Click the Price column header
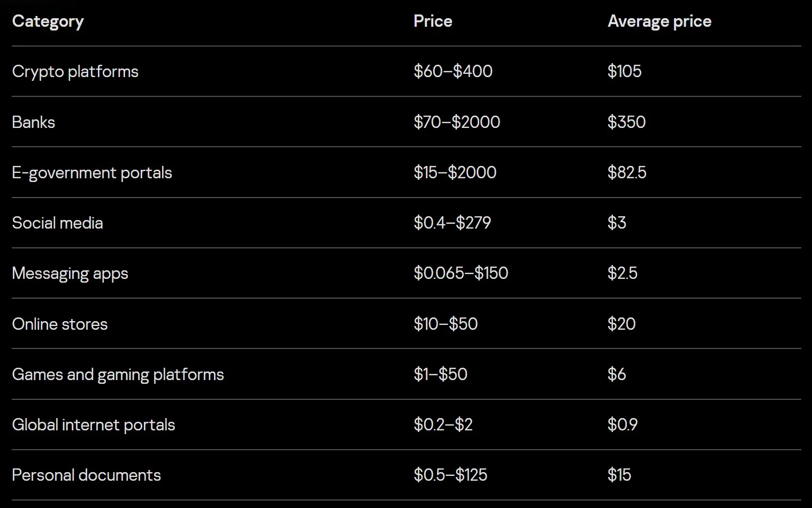812x508 pixels. (433, 21)
